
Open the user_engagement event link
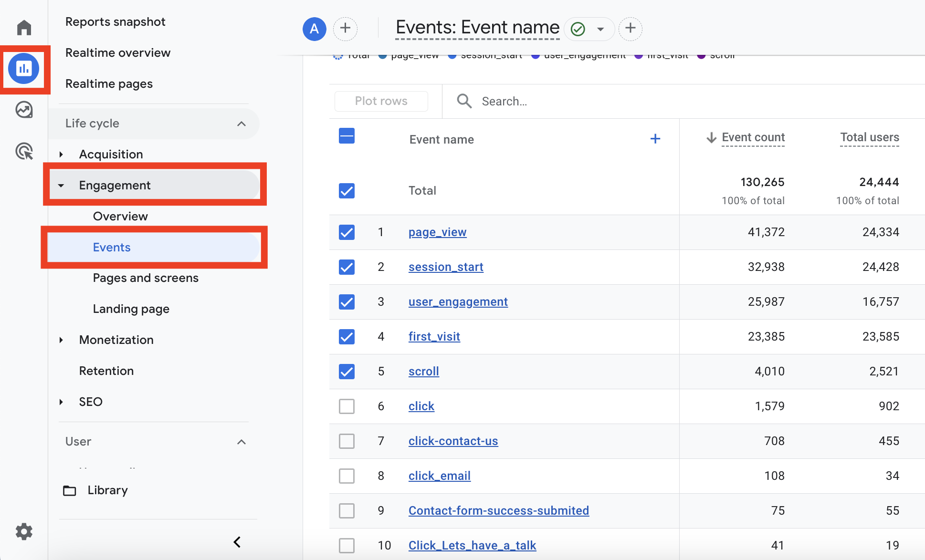point(458,302)
